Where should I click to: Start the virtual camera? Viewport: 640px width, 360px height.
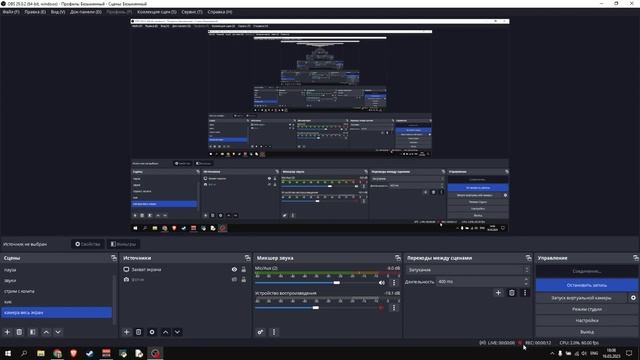[581, 298]
